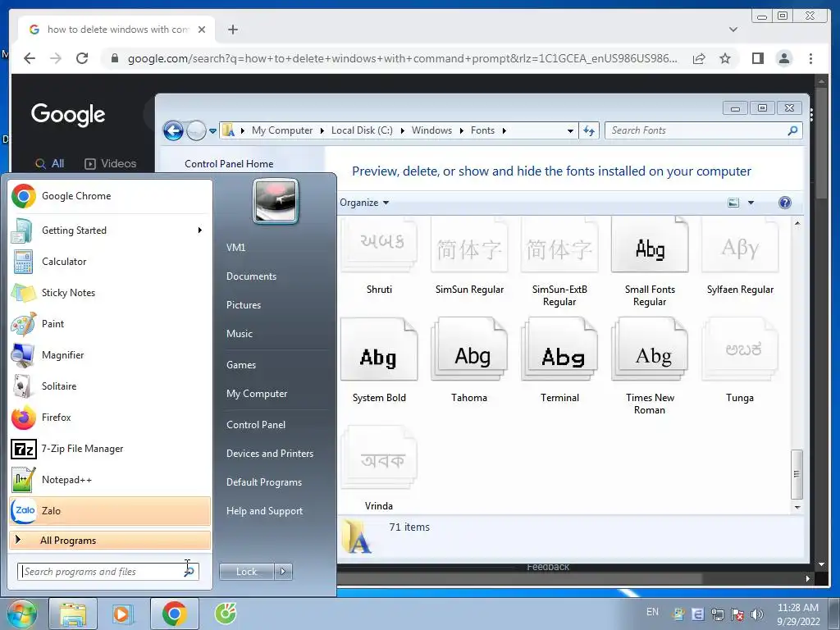The height and width of the screenshot is (630, 840).
Task: Open Windows Explorer from taskbar
Action: point(73,614)
